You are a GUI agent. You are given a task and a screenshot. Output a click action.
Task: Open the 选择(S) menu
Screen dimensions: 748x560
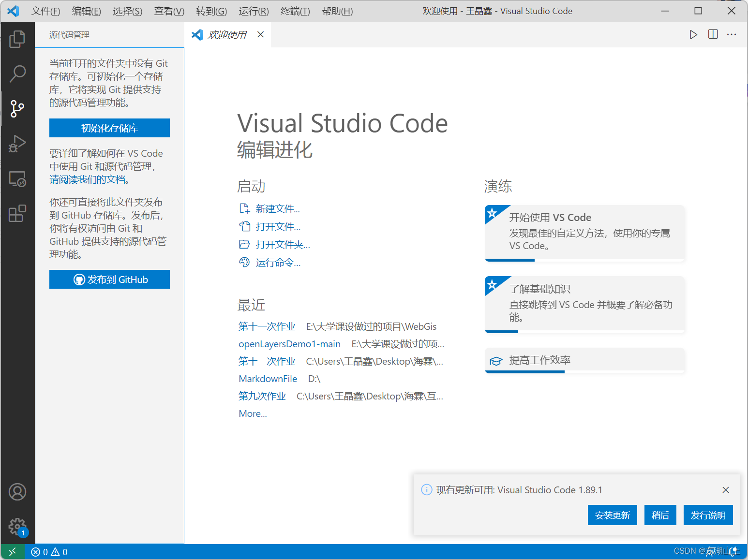pyautogui.click(x=127, y=11)
